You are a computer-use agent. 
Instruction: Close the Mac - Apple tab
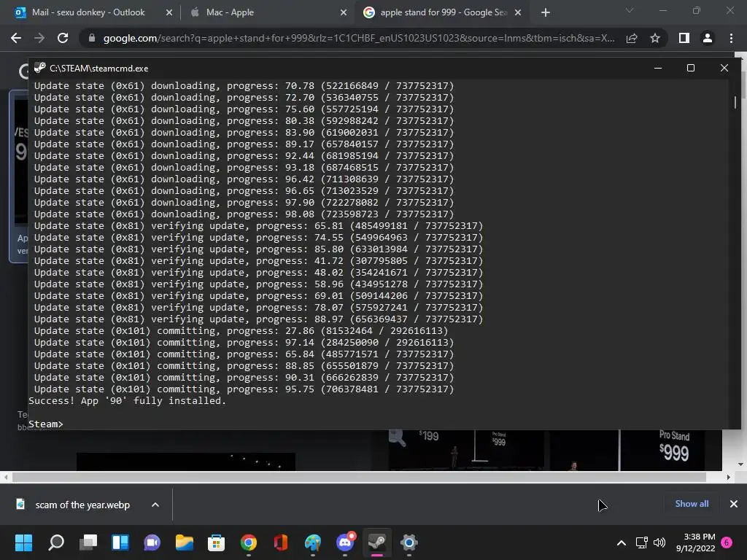click(344, 12)
